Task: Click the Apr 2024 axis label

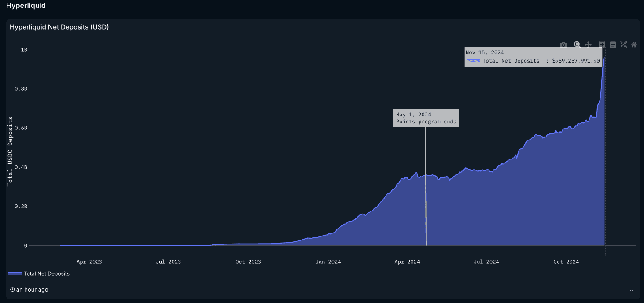Action: (x=407, y=262)
